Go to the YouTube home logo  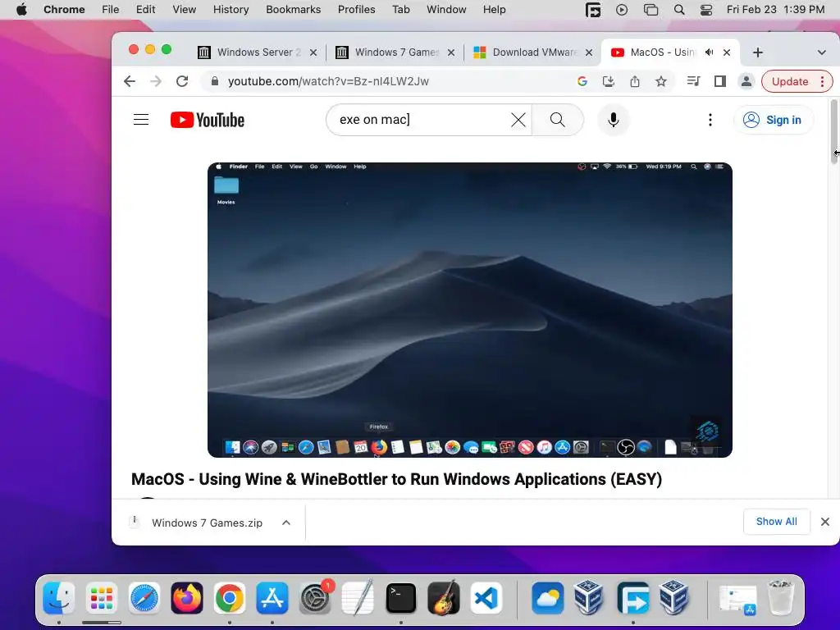(208, 120)
